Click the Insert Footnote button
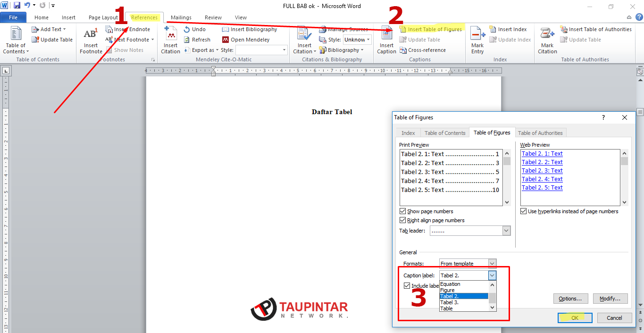This screenshot has height=333, width=644. (91, 40)
